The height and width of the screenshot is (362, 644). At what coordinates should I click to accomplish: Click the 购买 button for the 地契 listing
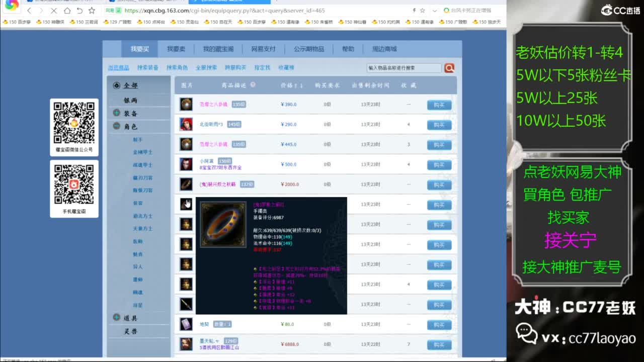point(440,325)
